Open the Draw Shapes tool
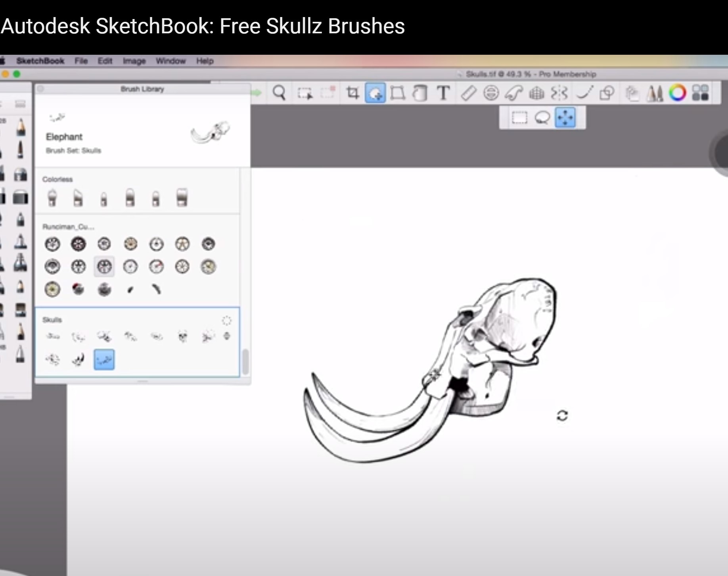Viewport: 728px width, 576px height. pyautogui.click(x=607, y=94)
